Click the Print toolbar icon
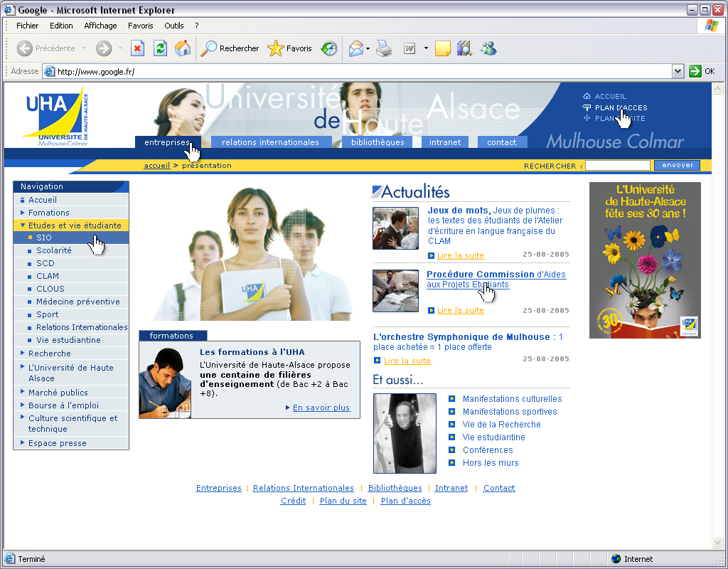The width and height of the screenshot is (728, 569). tap(384, 48)
